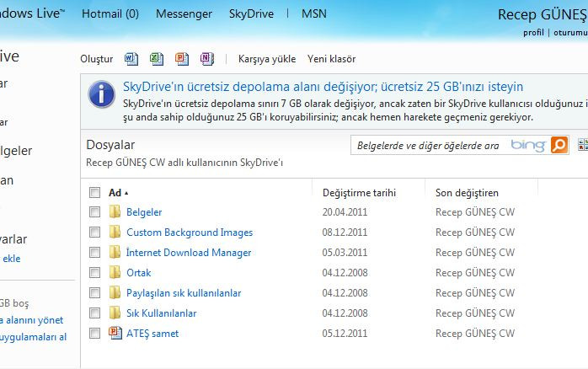Click the Custom Background Images folder icon
Viewport: 588px width, 369px height.
click(x=115, y=232)
